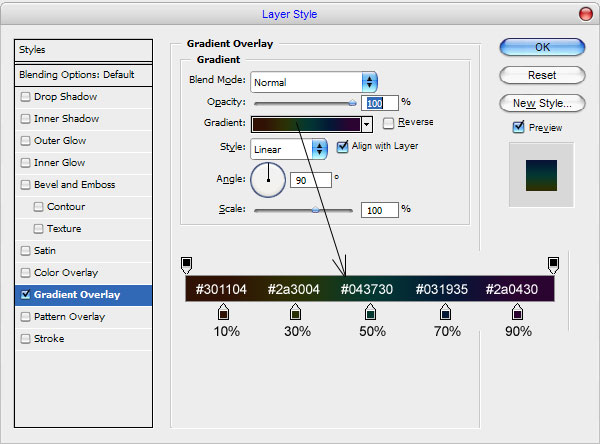Select the right opacity stop above gradient bar
This screenshot has height=444, width=600.
pyautogui.click(x=553, y=265)
